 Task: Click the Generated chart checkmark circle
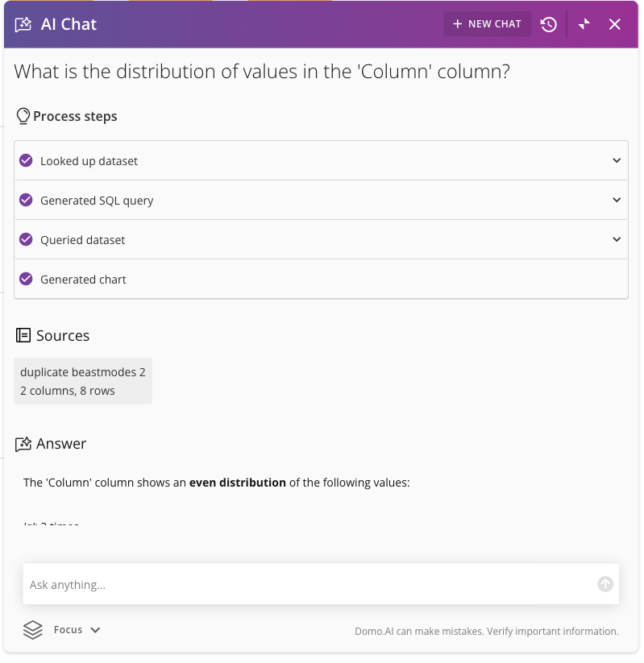[26, 279]
